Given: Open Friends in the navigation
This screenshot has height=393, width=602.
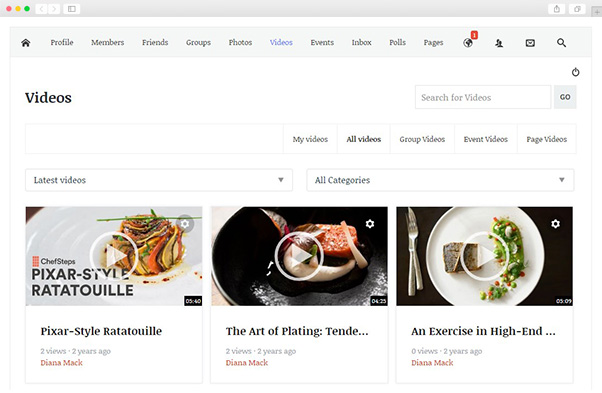Looking at the screenshot, I should tap(155, 43).
